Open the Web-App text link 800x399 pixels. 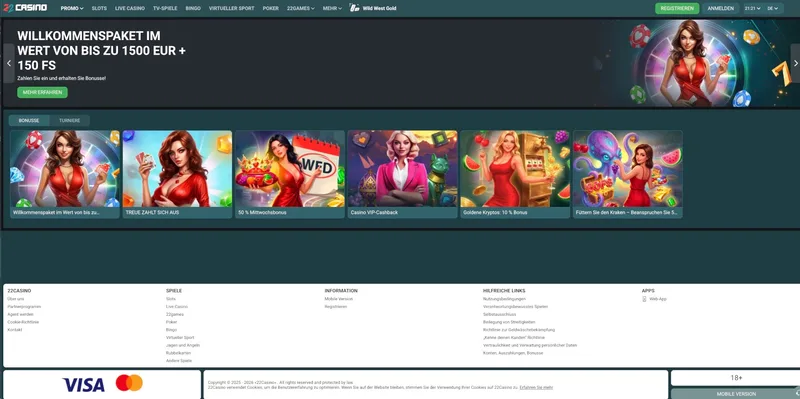point(658,299)
